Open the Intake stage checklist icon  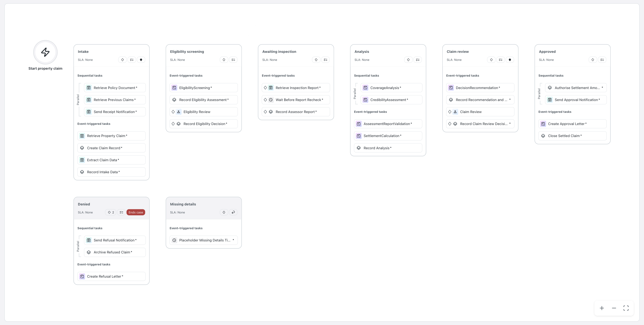coord(132,60)
